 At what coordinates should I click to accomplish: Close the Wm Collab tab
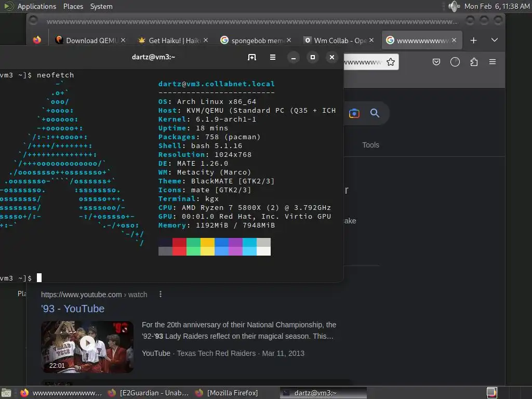pos(371,41)
